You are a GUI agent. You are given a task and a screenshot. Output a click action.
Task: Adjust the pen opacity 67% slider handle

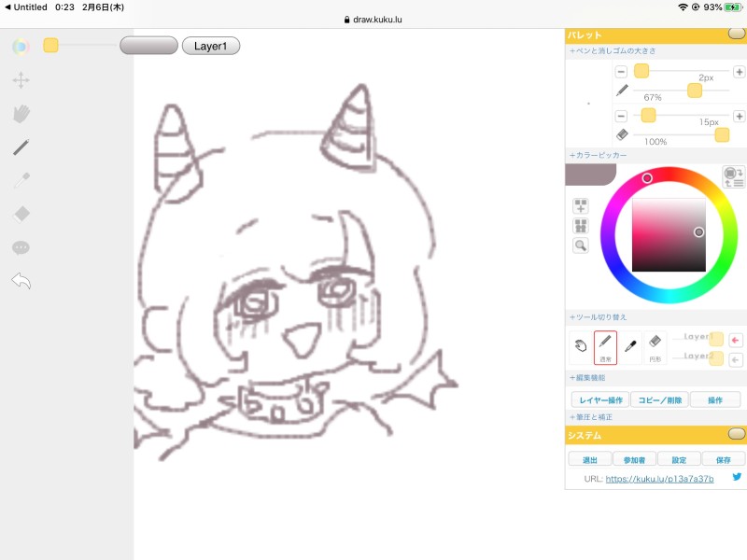coord(694,90)
